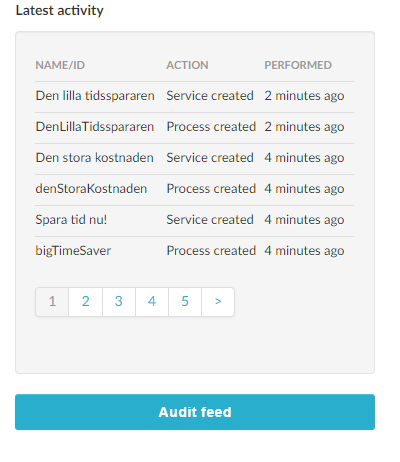Click the Latest activity heading
400x462 pixels.
pos(60,10)
